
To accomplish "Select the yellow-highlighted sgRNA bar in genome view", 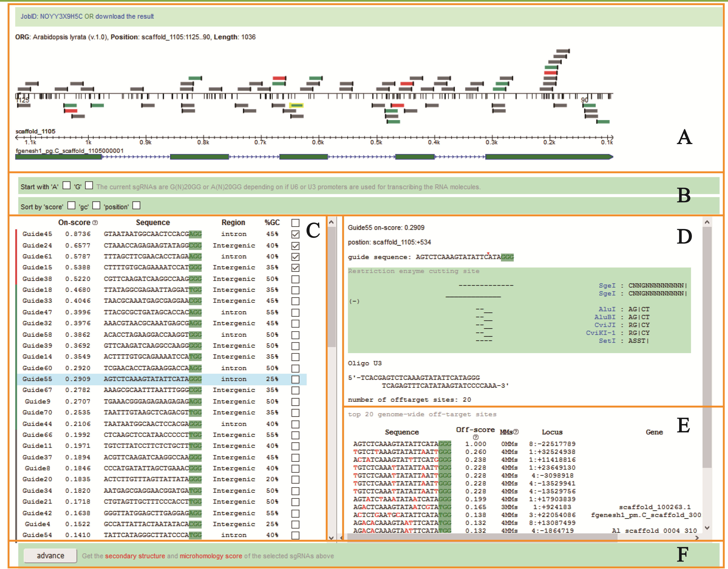I will tap(296, 105).
